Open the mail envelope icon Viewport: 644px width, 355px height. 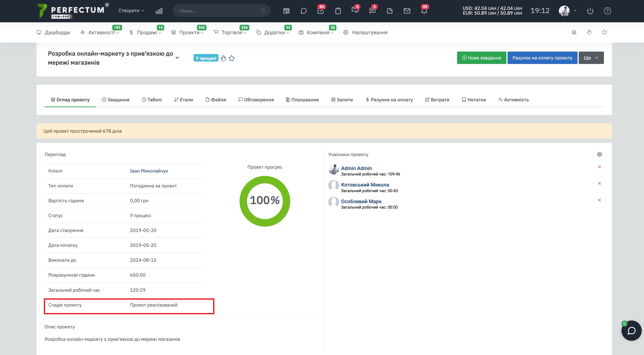point(407,11)
